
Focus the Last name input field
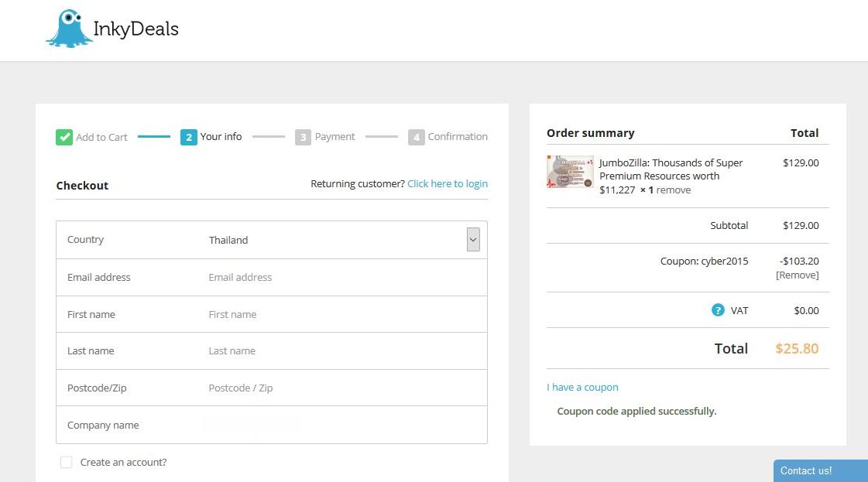344,350
